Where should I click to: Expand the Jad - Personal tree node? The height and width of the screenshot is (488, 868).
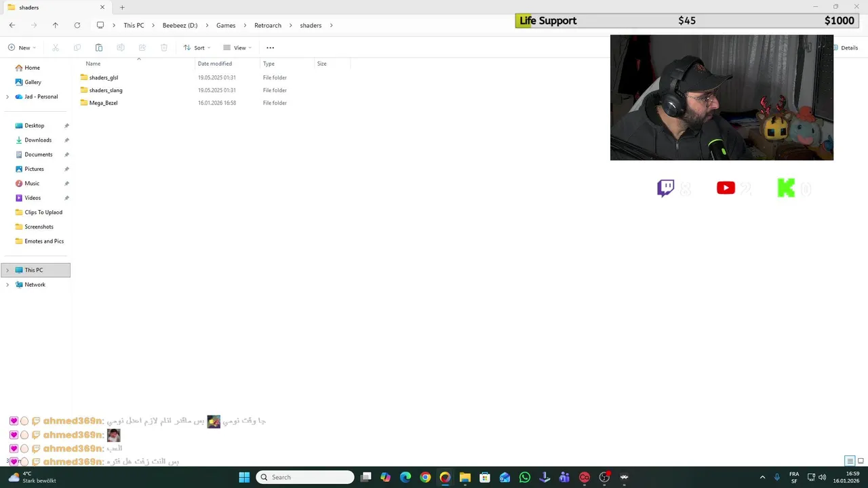tap(7, 97)
